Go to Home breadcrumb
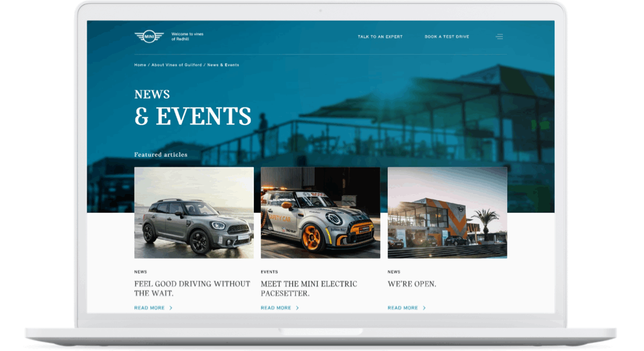644x351 pixels. click(140, 65)
